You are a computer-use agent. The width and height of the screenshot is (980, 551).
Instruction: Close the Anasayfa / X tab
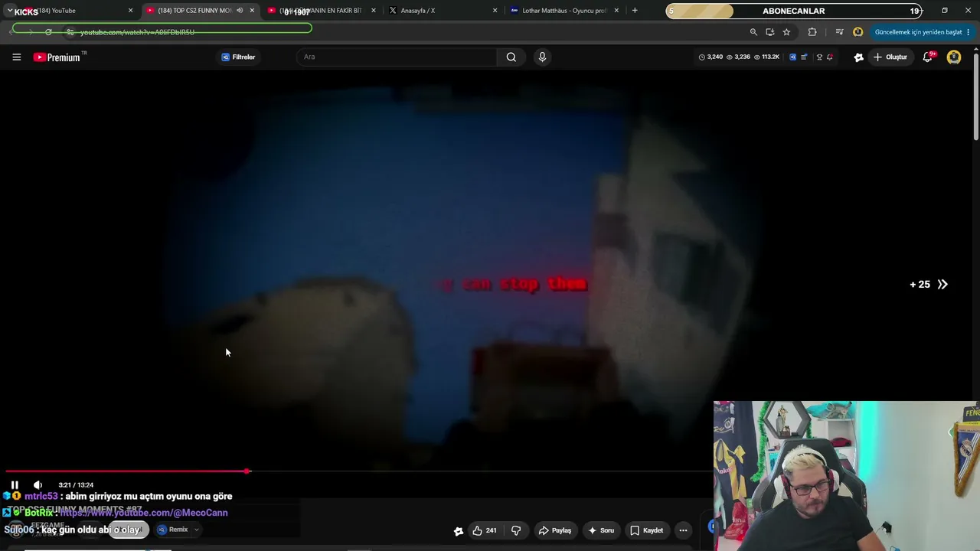[x=495, y=11]
